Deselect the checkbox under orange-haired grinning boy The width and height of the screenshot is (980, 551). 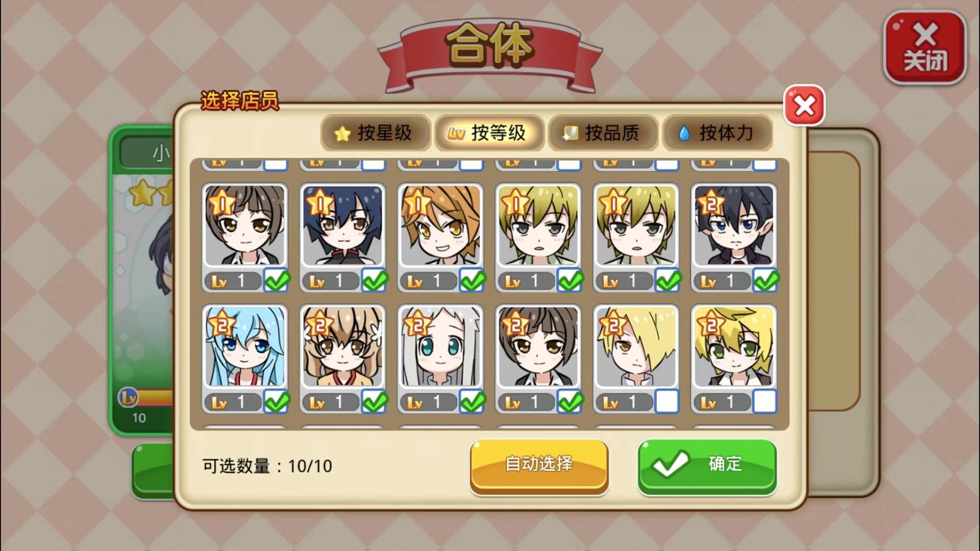pyautogui.click(x=472, y=280)
